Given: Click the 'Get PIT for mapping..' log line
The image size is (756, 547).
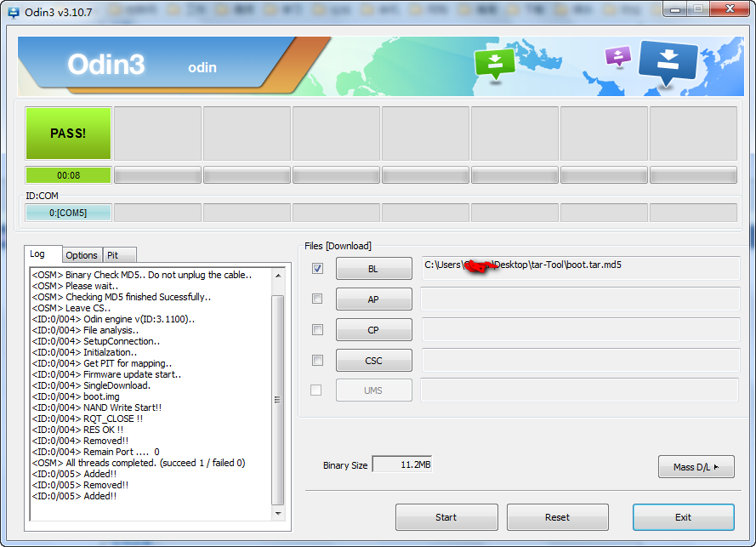Looking at the screenshot, I should coord(102,364).
